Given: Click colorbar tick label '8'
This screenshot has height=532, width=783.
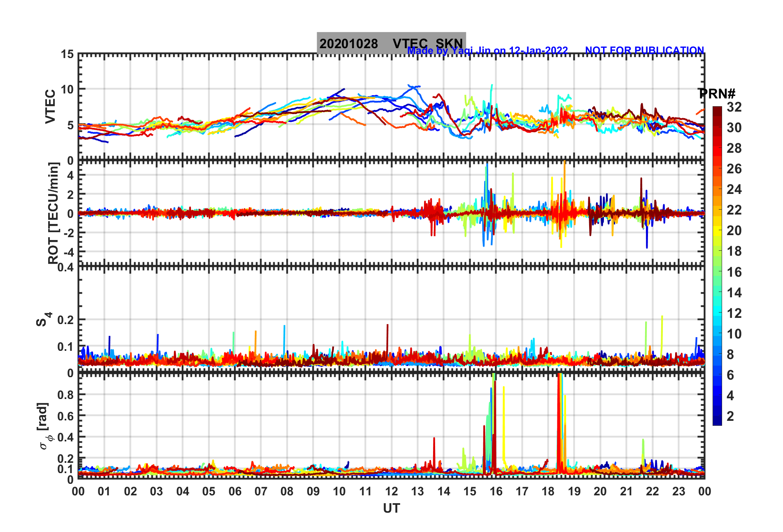Looking at the screenshot, I should click(730, 355).
